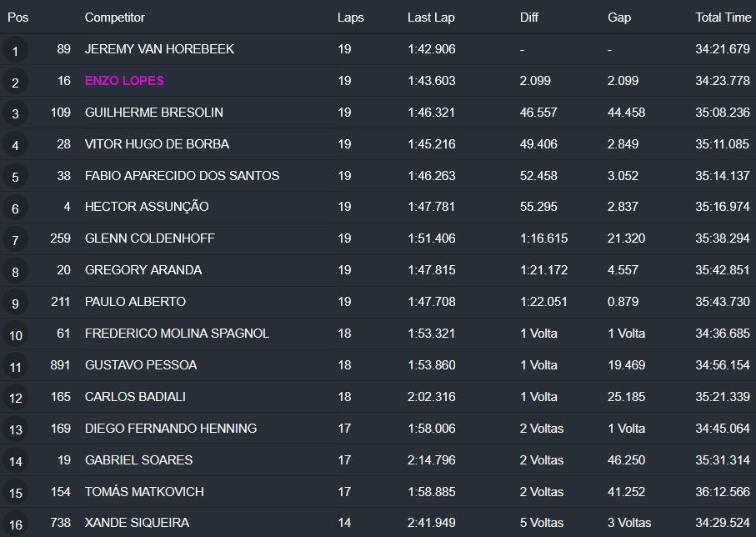Screen dimensions: 756x537
Task: Open Glenn Coldenhoff's entry
Action: click(x=149, y=238)
